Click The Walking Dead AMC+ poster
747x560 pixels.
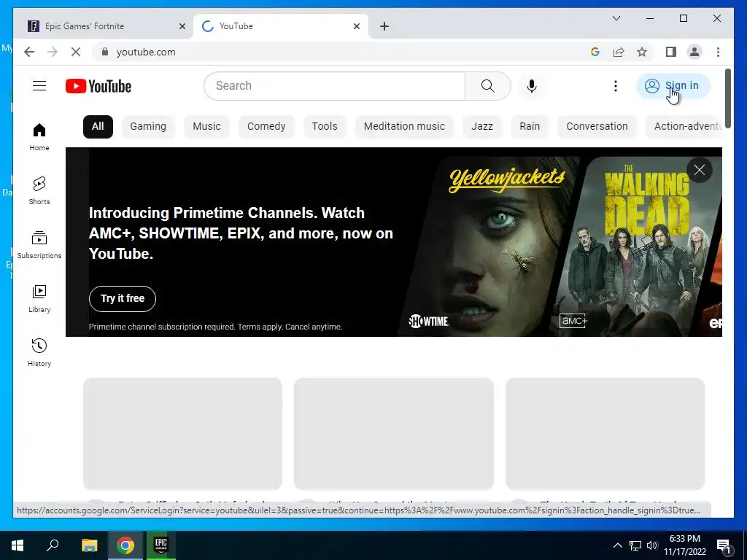coord(638,245)
